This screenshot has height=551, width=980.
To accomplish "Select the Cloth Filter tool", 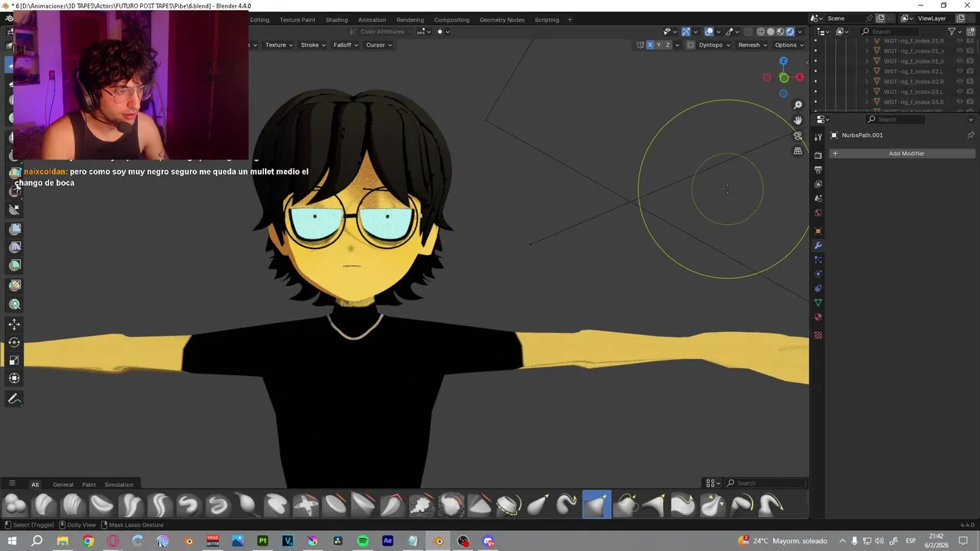I will point(15,247).
